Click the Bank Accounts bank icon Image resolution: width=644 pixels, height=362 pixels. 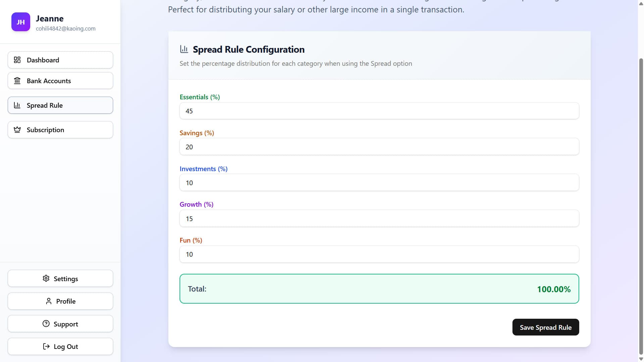click(17, 81)
